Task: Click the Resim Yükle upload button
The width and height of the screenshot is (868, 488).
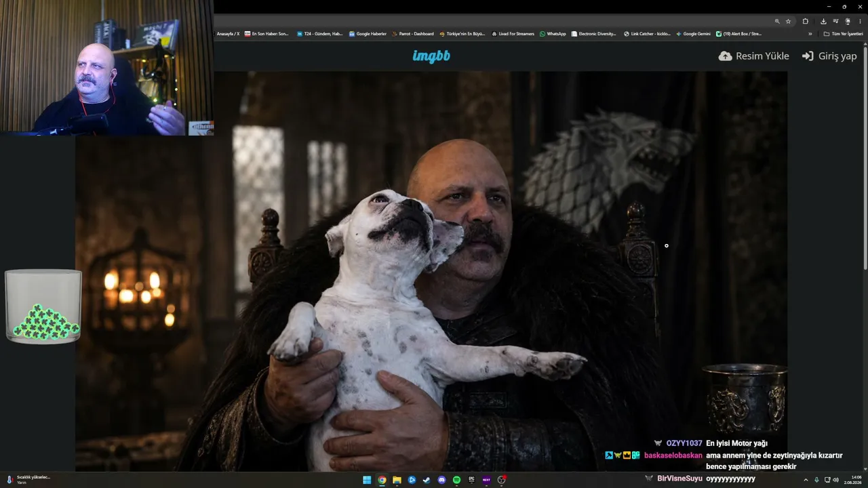Action: click(754, 56)
